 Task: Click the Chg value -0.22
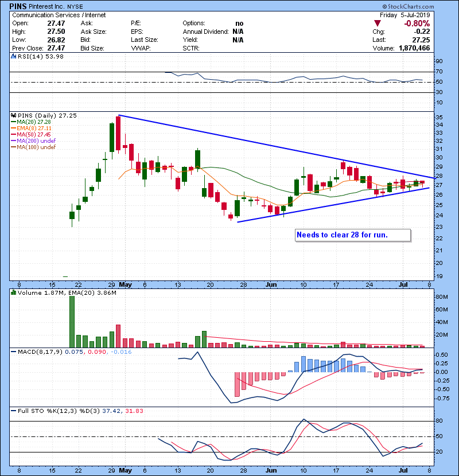click(x=422, y=32)
